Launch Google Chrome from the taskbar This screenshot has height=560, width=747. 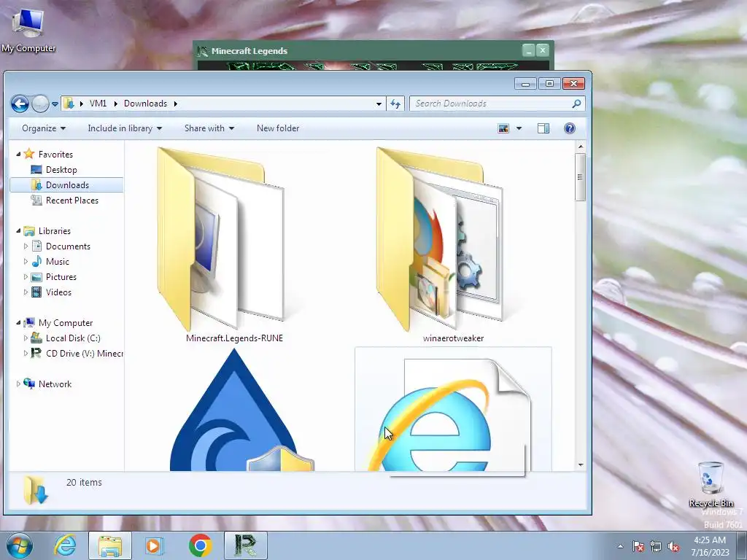pos(200,545)
